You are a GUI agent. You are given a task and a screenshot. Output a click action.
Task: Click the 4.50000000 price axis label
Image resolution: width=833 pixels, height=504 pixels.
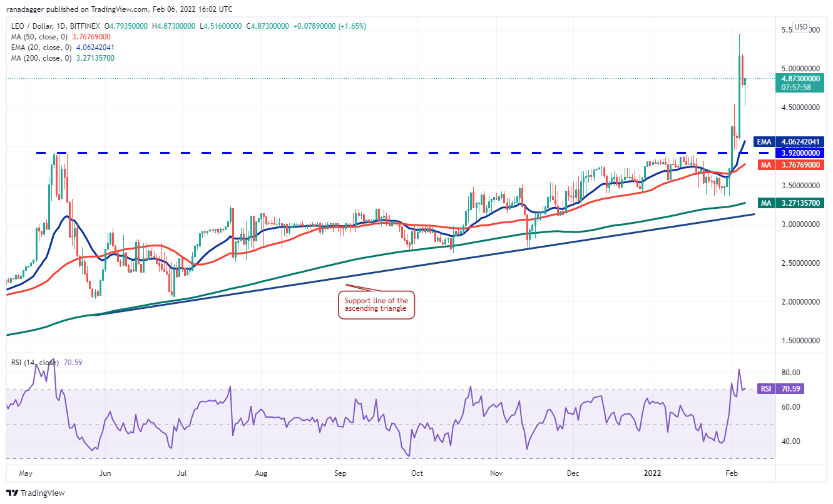[801, 108]
